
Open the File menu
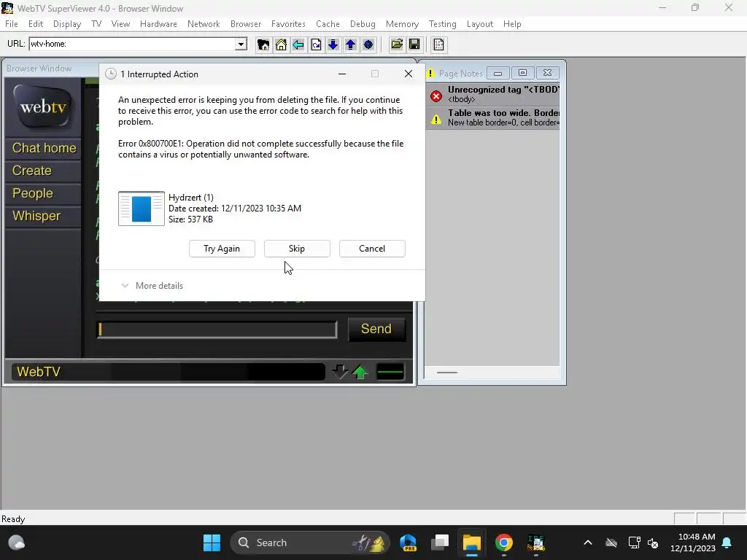[12, 24]
